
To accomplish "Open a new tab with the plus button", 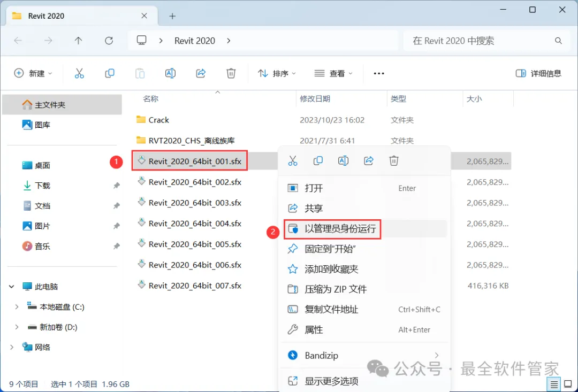I will point(172,16).
